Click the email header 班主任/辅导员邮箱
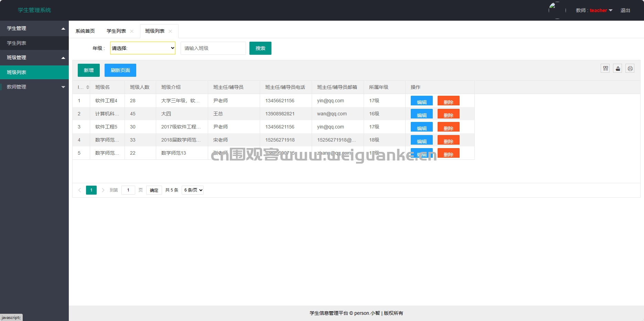 [x=337, y=87]
